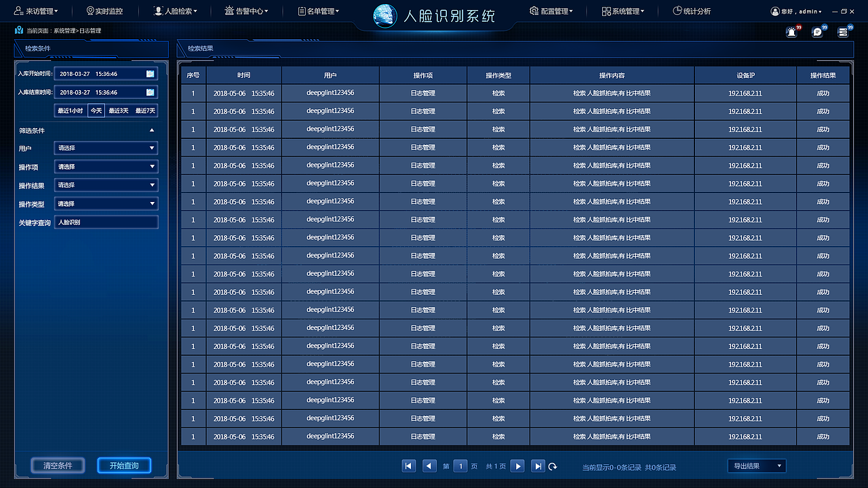Open the task list notification icon
Screen dimensions: 868x488
tap(843, 31)
